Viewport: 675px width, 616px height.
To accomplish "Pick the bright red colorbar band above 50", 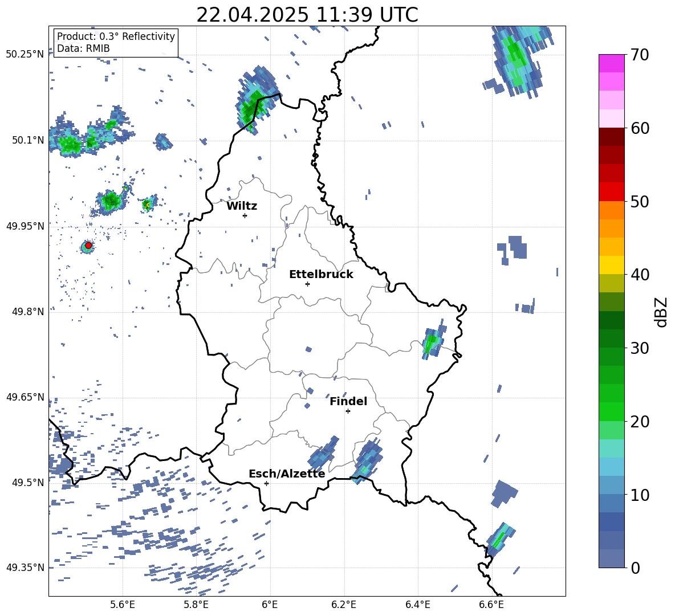I will point(611,192).
